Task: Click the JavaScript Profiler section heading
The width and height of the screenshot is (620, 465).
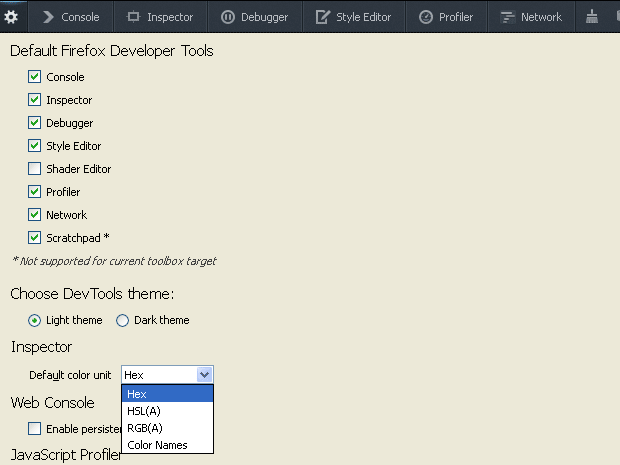Action: 66,455
